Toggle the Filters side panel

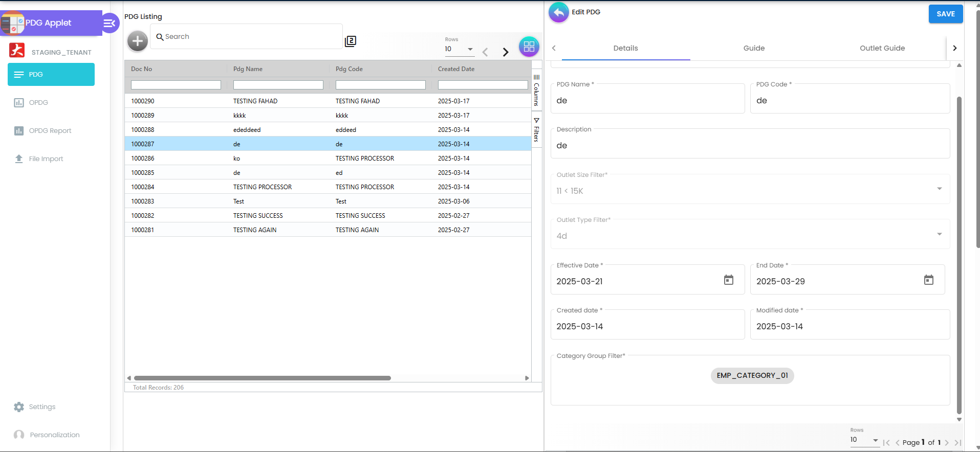tap(536, 130)
